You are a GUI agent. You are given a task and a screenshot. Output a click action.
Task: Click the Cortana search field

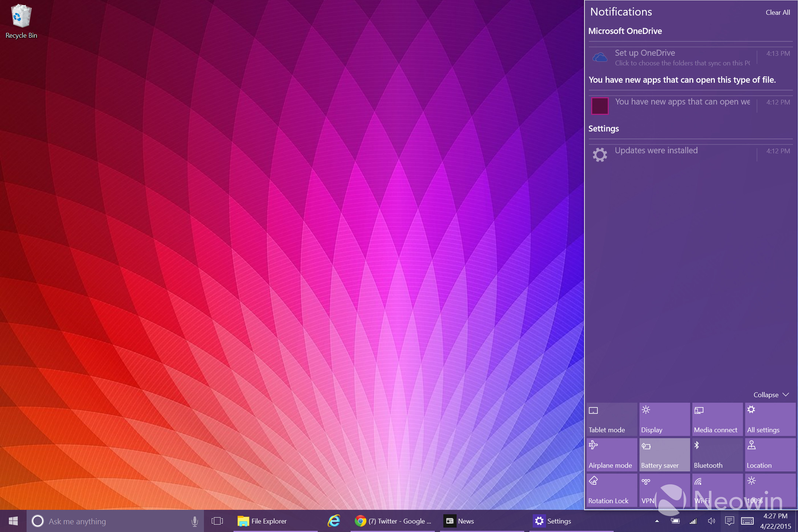[x=111, y=521]
